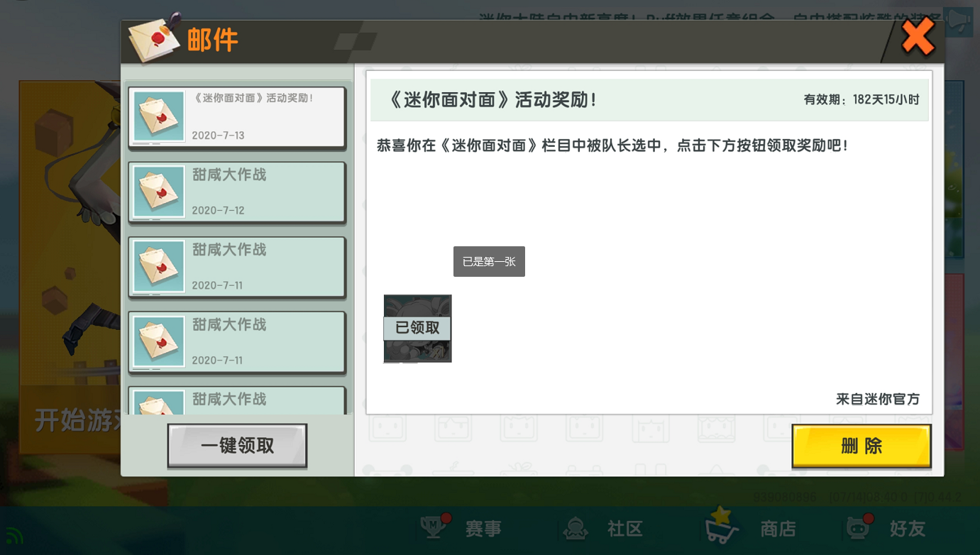980x555 pixels.
Task: Click the green network signal icon
Action: 13,534
